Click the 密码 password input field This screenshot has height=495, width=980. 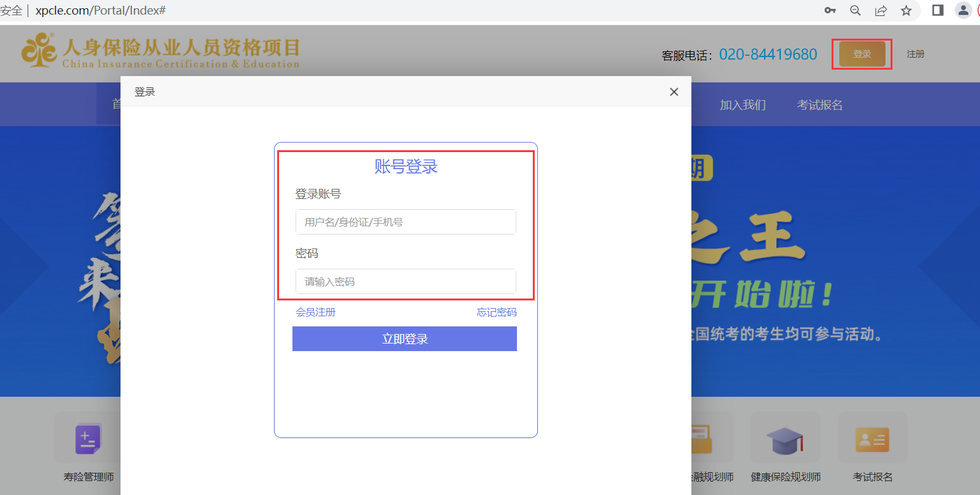pyautogui.click(x=405, y=281)
